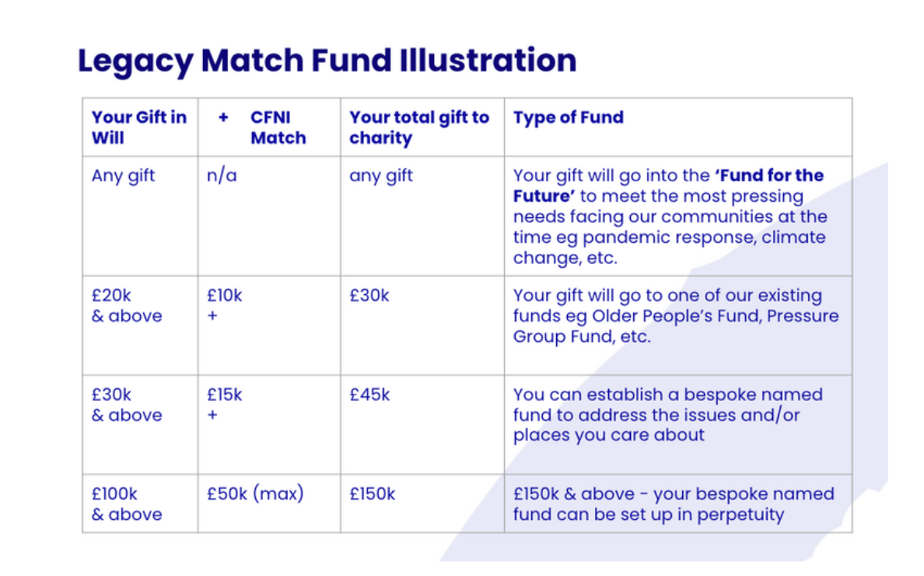The height and width of the screenshot is (576, 924).
Task: Click the 'n/a' match cell
Action: pyautogui.click(x=222, y=176)
